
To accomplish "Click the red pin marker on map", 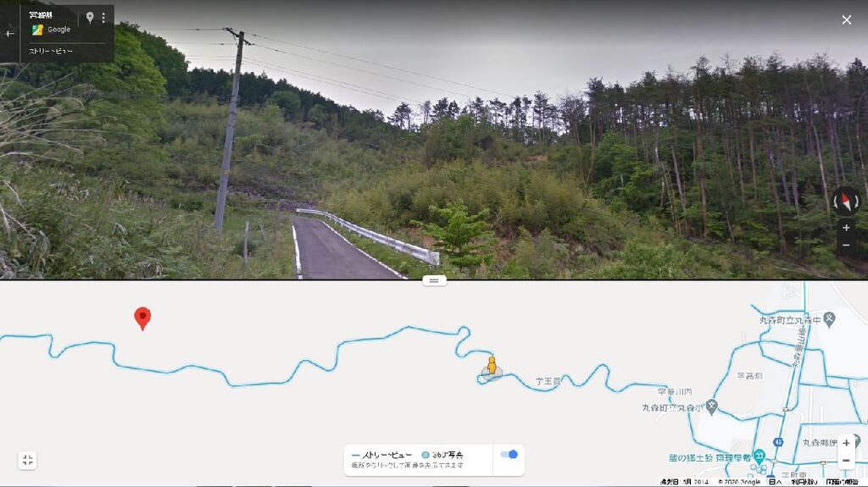I will click(142, 318).
